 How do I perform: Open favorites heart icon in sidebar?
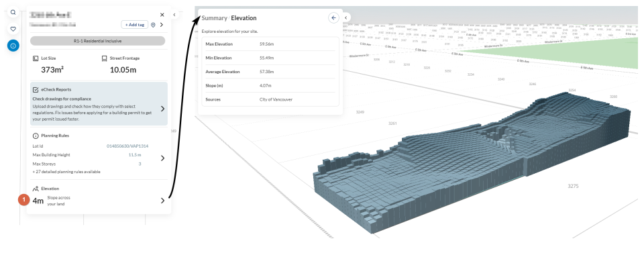13,29
